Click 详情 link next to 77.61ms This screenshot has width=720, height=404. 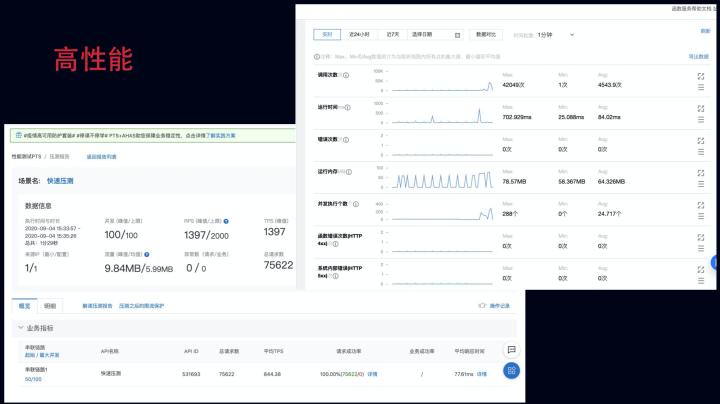[x=482, y=374]
